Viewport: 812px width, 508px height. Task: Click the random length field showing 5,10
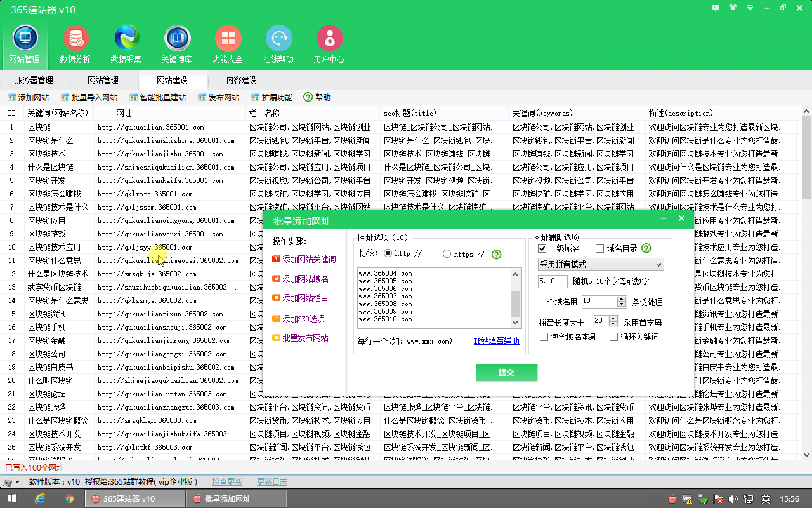[x=553, y=281]
